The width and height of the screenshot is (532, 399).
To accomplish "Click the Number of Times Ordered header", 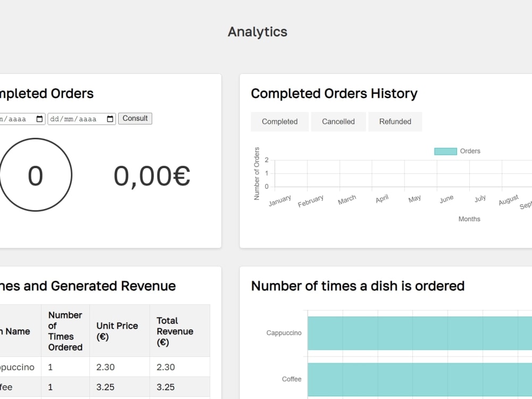I will click(65, 331).
